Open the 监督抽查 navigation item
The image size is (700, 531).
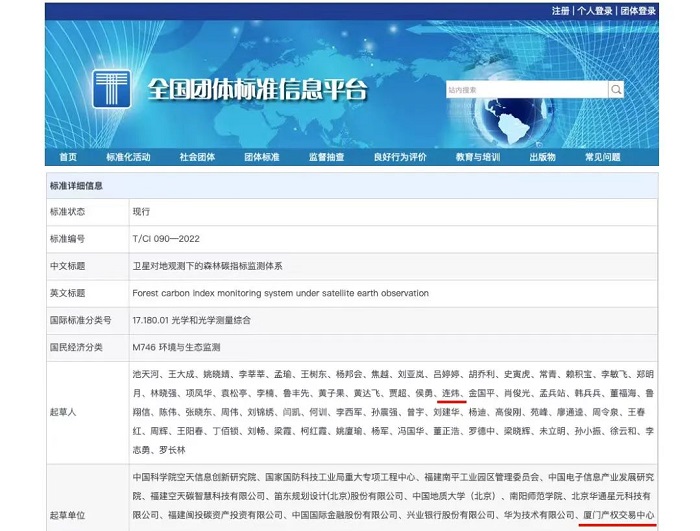pyautogui.click(x=327, y=157)
